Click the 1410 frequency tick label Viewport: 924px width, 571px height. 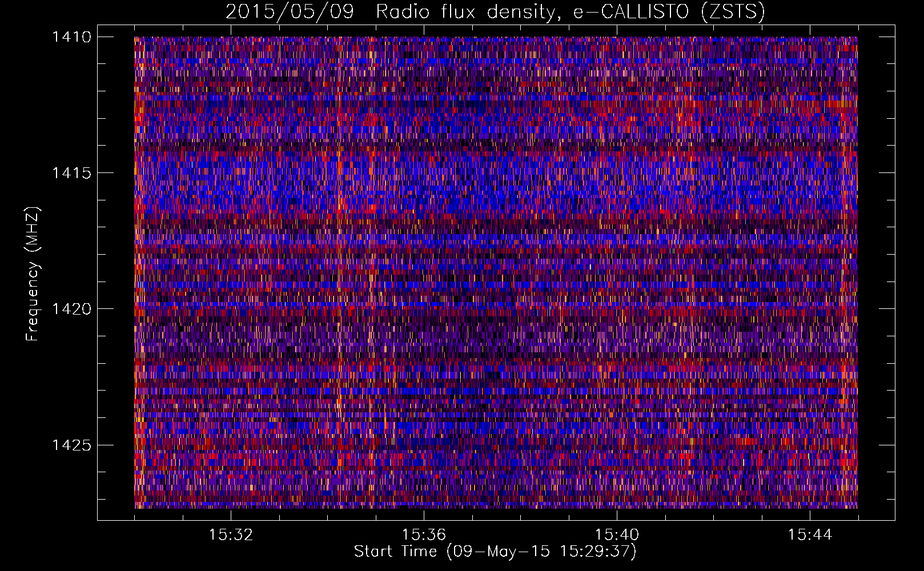[x=71, y=37]
